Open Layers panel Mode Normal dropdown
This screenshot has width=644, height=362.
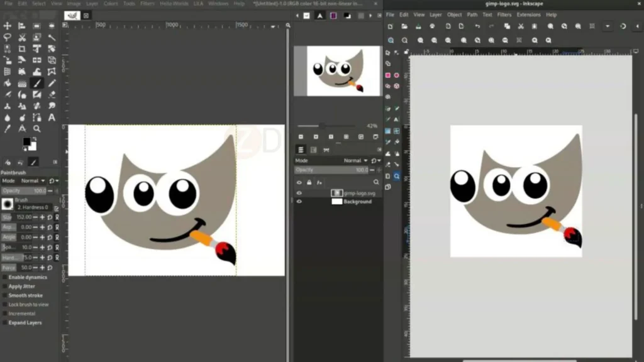point(356,160)
